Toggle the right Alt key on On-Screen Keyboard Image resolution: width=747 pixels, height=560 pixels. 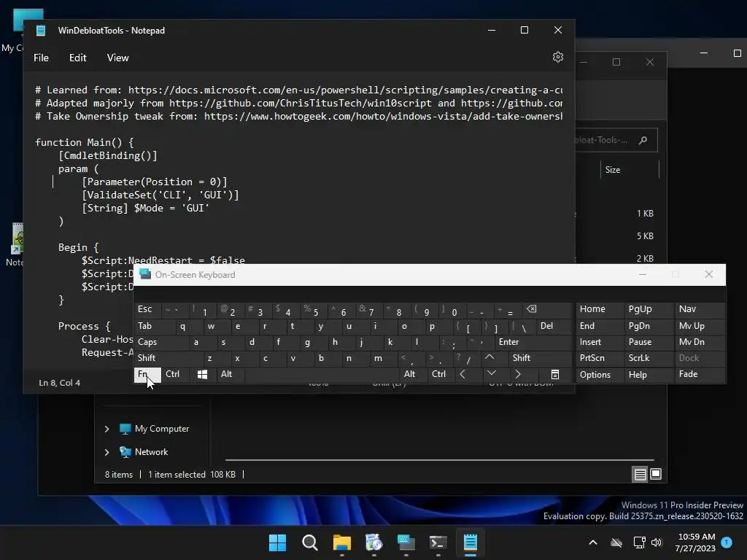point(413,374)
